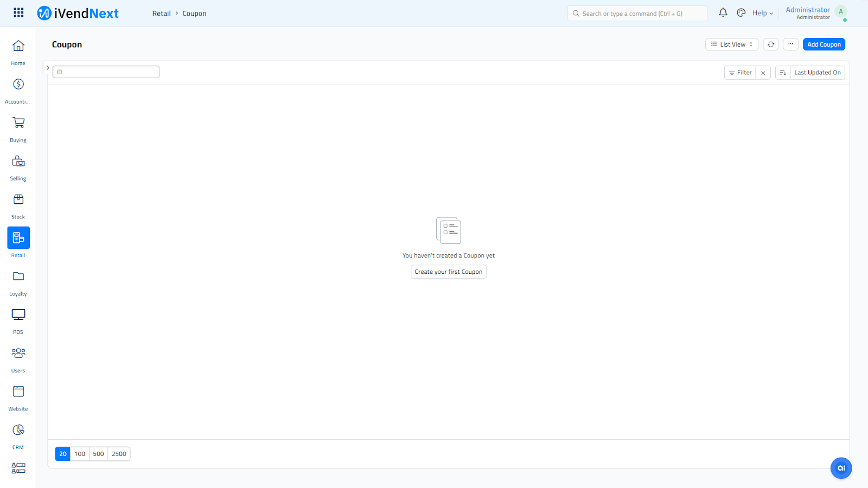Image resolution: width=868 pixels, height=488 pixels.
Task: Click the theme palette icon
Action: coord(741,13)
